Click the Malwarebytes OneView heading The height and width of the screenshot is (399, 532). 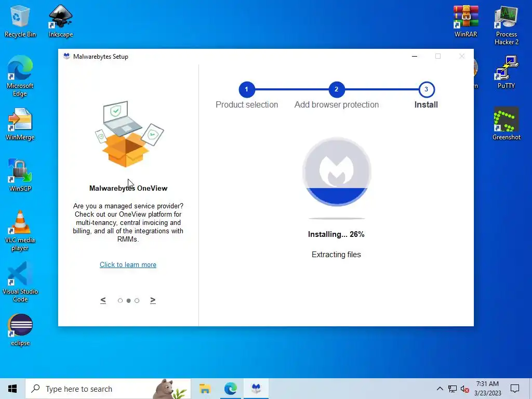[x=128, y=188]
